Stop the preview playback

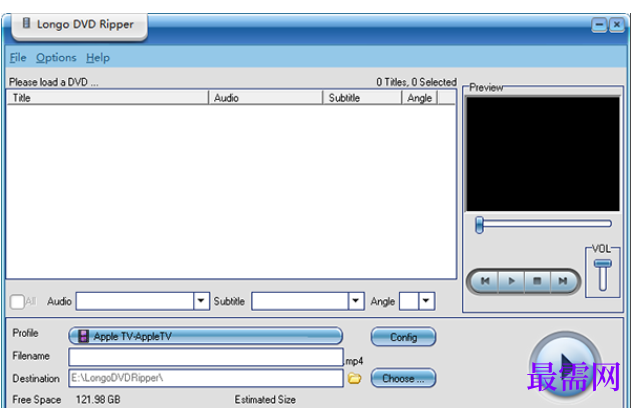[537, 281]
